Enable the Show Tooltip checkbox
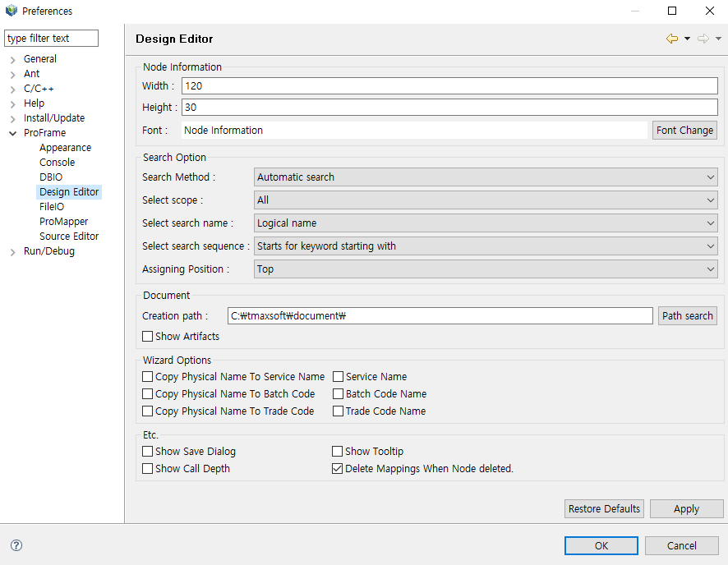Image resolution: width=728 pixels, height=565 pixels. pyautogui.click(x=338, y=452)
